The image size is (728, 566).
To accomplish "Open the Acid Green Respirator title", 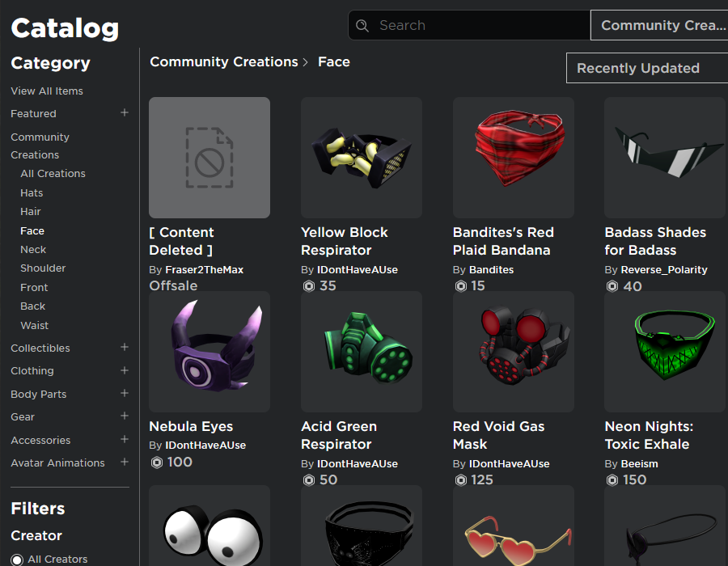I will tap(339, 435).
